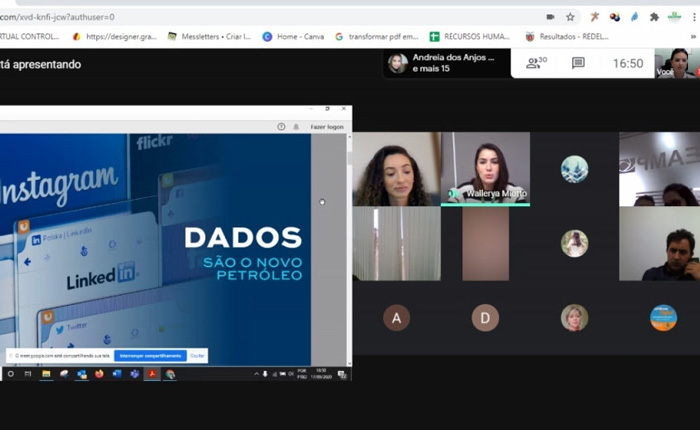This screenshot has width=700, height=430.
Task: Open the Chrome extensions puzzle icon
Action: click(x=654, y=17)
